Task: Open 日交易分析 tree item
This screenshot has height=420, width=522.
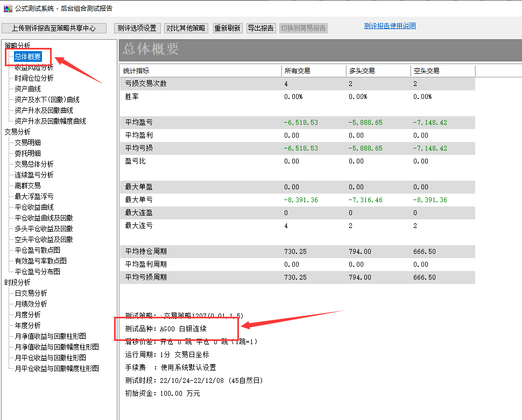Action: pos(31,293)
